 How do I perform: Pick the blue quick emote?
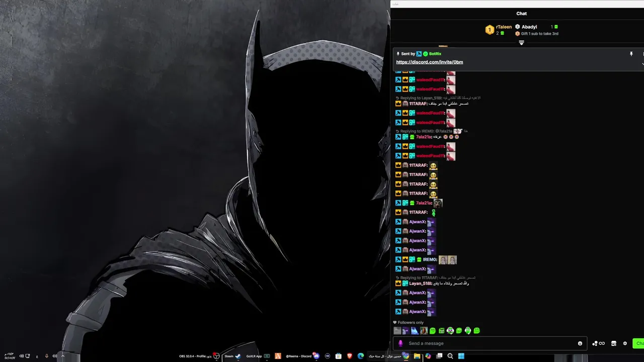[x=415, y=331]
